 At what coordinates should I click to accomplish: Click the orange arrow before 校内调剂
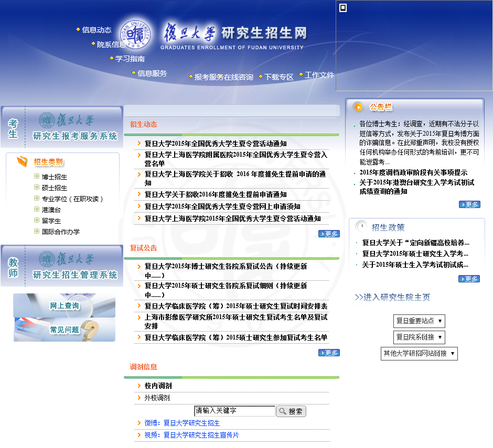coord(139,386)
